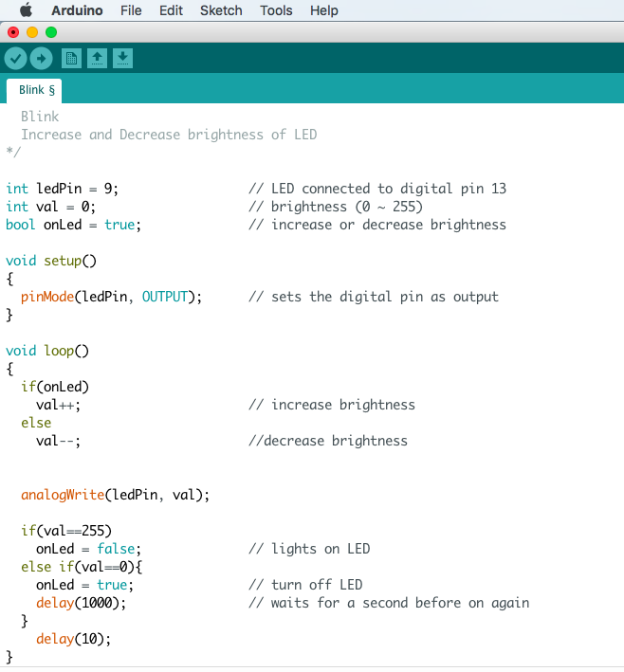Click on the 'val++;' statement
Image resolution: width=624 pixels, height=672 pixels.
(58, 405)
